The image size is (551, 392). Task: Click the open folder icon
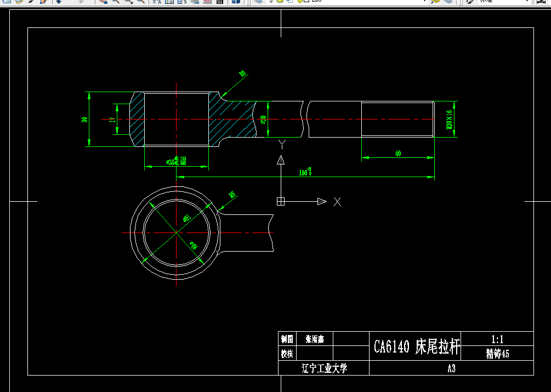tap(19, 3)
